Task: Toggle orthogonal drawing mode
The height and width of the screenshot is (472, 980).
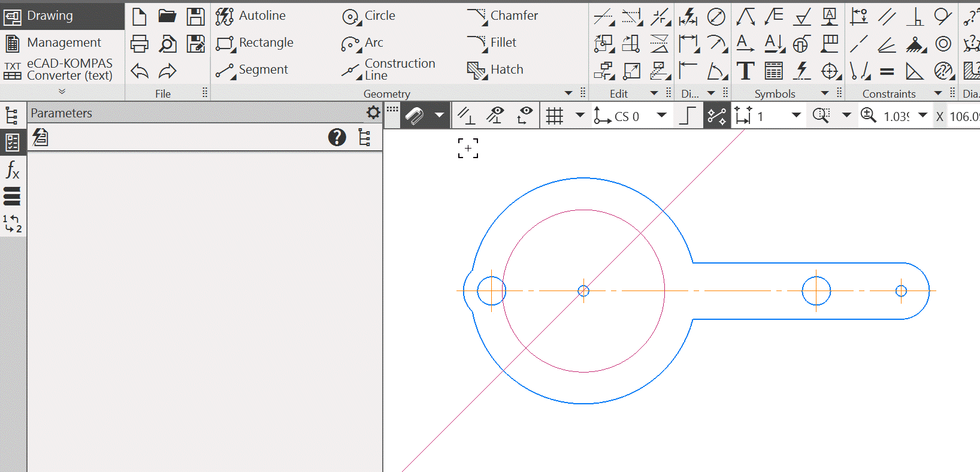Action: [x=688, y=116]
